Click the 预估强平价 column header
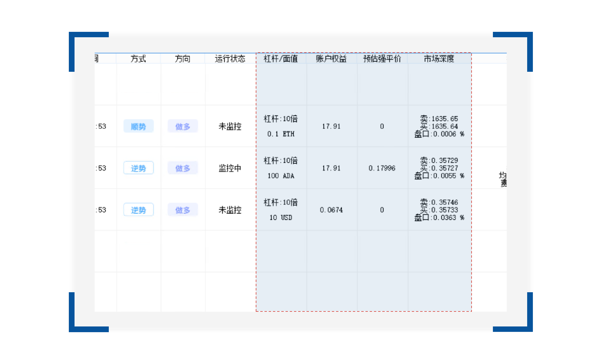 [x=382, y=59]
